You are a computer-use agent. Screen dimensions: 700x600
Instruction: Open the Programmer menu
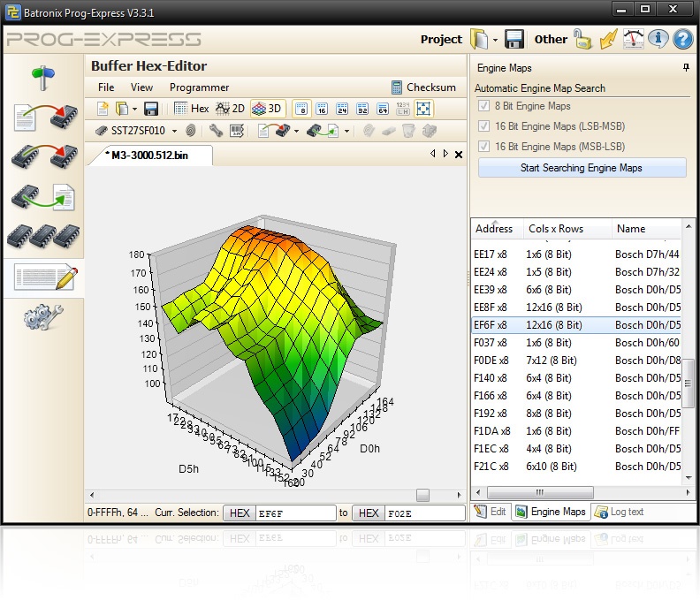(199, 87)
